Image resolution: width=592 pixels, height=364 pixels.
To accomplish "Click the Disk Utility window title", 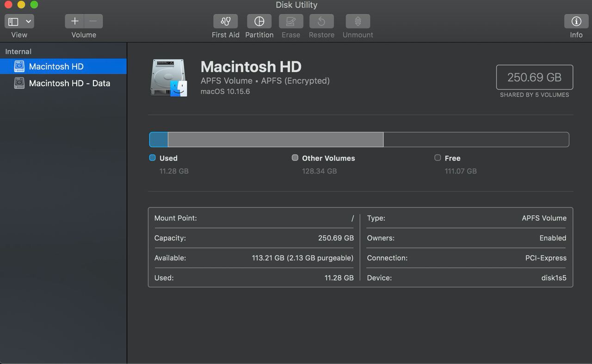I will (296, 5).
